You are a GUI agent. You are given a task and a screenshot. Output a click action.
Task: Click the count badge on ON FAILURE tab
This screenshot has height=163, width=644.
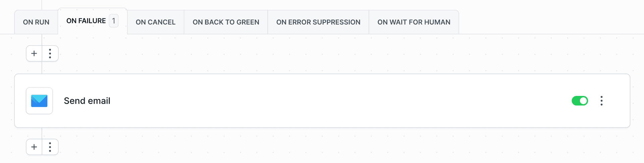114,21
